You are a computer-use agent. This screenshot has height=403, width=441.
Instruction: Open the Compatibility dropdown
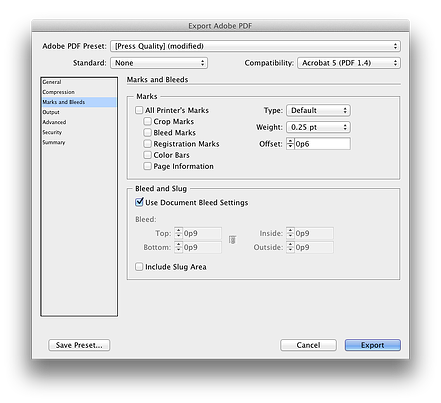click(x=349, y=63)
